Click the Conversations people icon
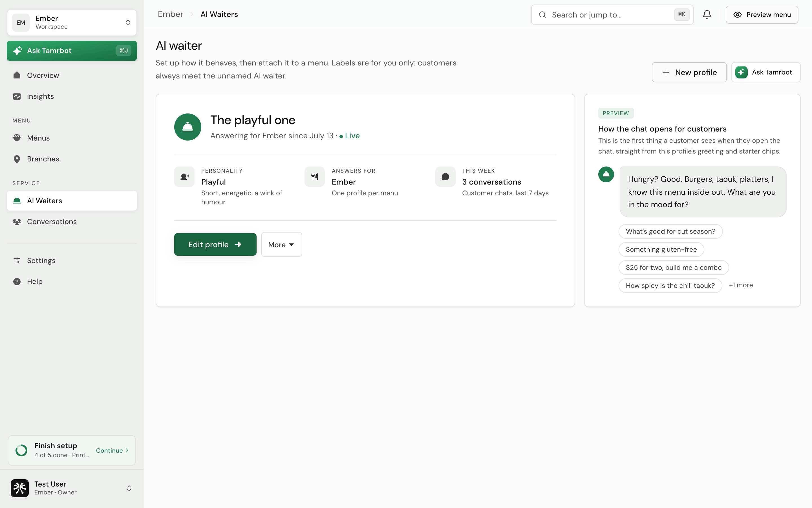812x508 pixels. [x=17, y=222]
